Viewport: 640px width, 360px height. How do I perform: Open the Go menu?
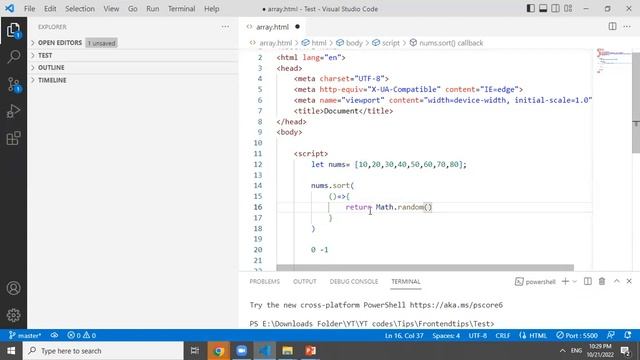click(x=133, y=9)
